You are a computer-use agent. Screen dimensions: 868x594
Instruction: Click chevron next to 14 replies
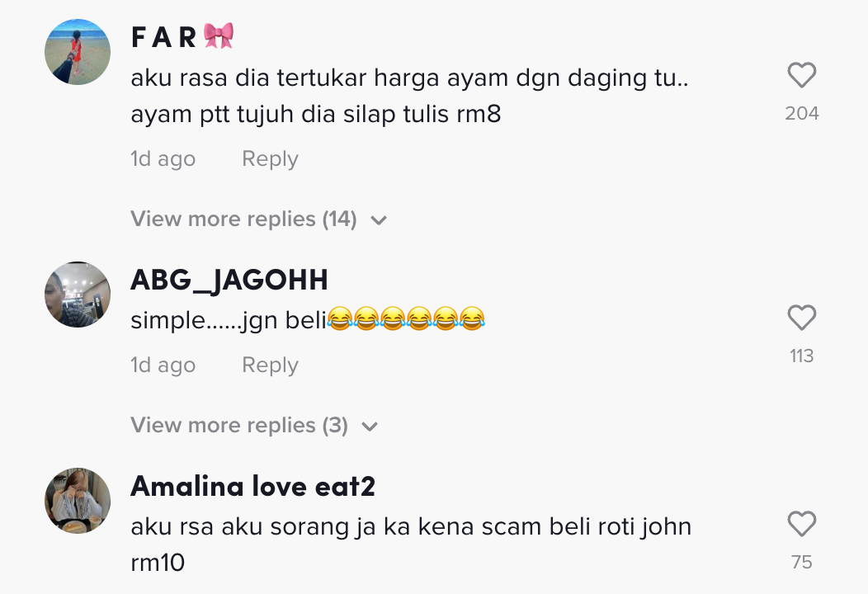[x=379, y=220]
